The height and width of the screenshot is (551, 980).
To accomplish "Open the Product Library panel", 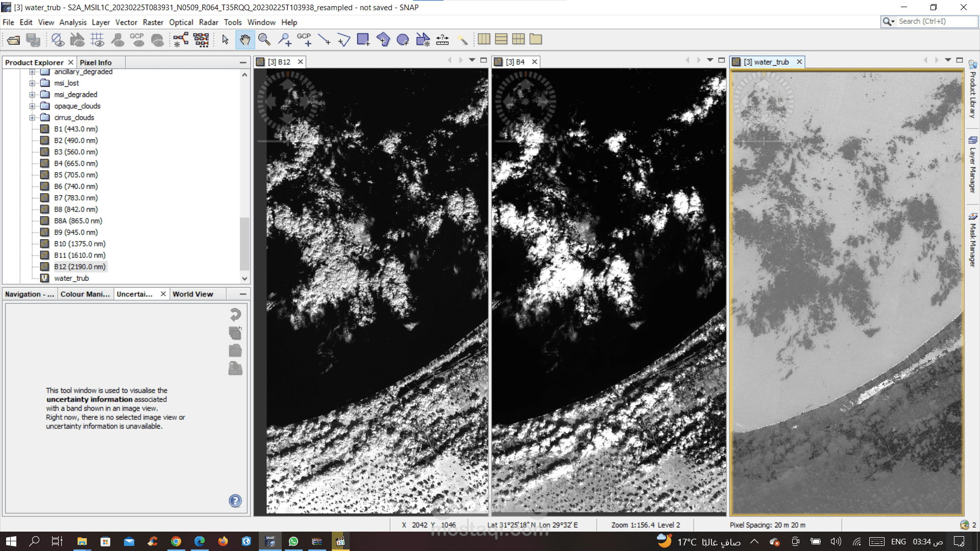I will coord(972,92).
